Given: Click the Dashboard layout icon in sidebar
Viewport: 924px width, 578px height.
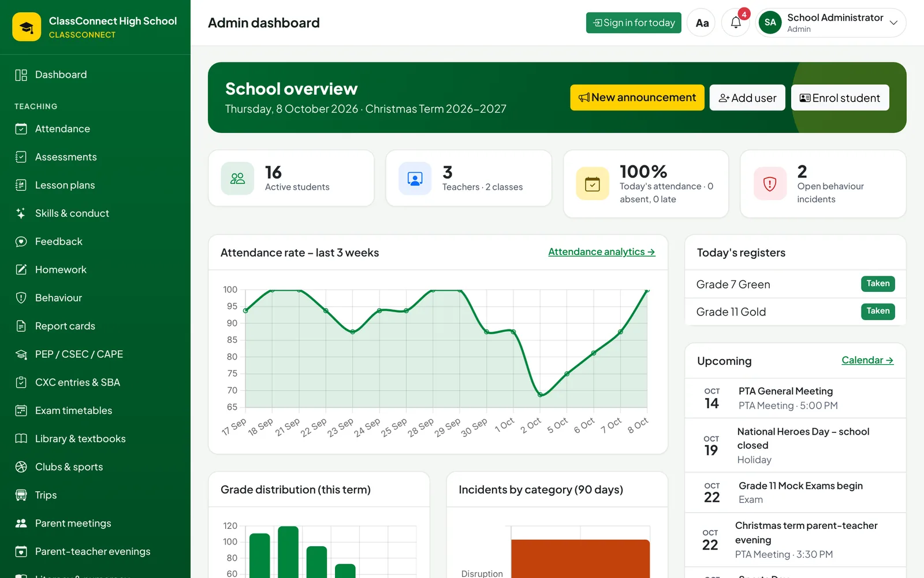Looking at the screenshot, I should (x=21, y=75).
